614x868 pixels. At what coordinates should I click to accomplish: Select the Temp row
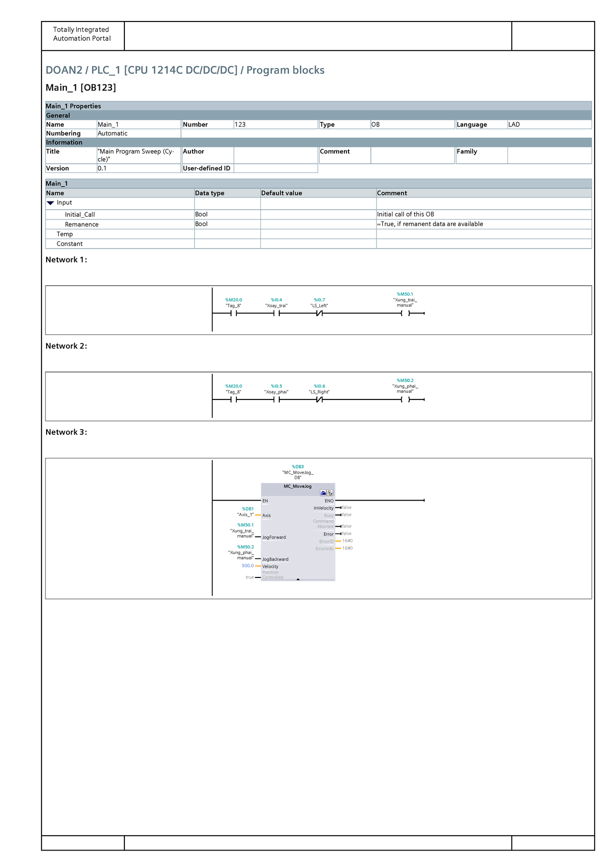pyautogui.click(x=318, y=234)
